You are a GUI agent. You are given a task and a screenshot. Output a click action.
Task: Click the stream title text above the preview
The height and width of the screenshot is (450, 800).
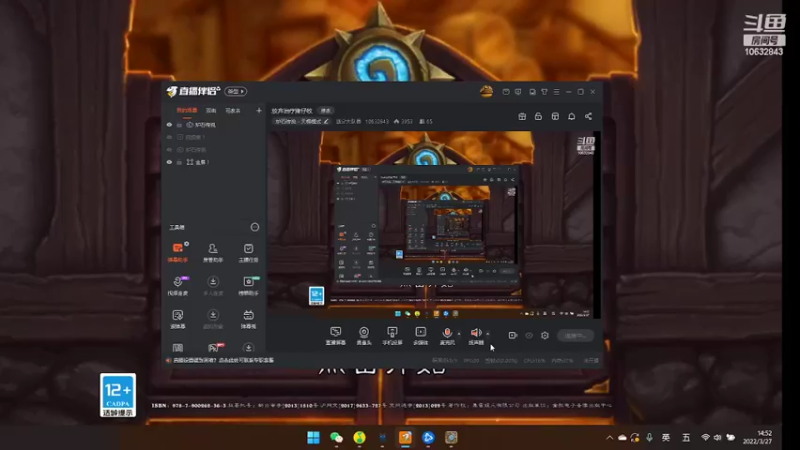click(292, 111)
